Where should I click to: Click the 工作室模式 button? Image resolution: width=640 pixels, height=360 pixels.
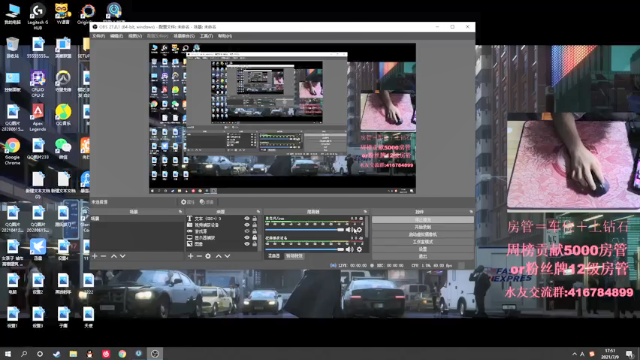[x=422, y=242]
